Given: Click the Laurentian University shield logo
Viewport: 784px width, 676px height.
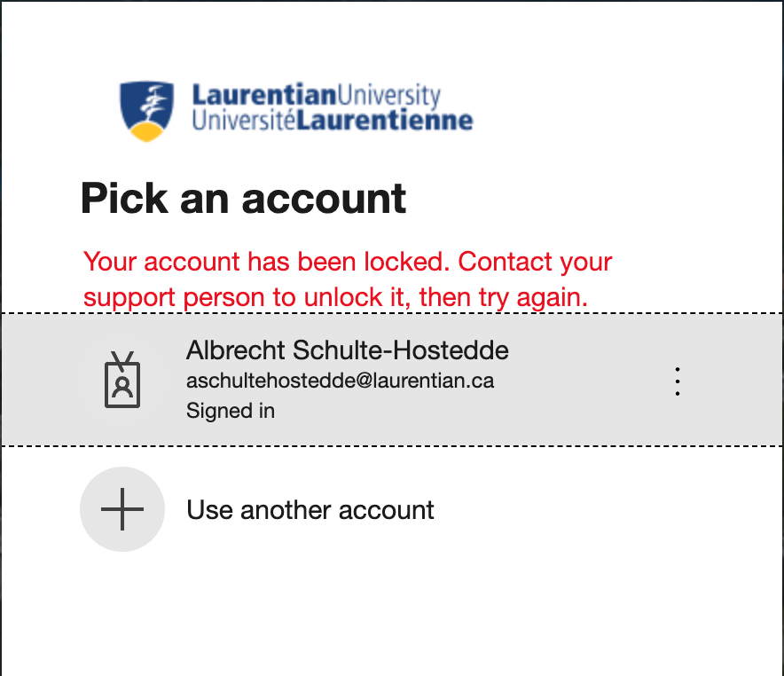Looking at the screenshot, I should click(x=148, y=110).
